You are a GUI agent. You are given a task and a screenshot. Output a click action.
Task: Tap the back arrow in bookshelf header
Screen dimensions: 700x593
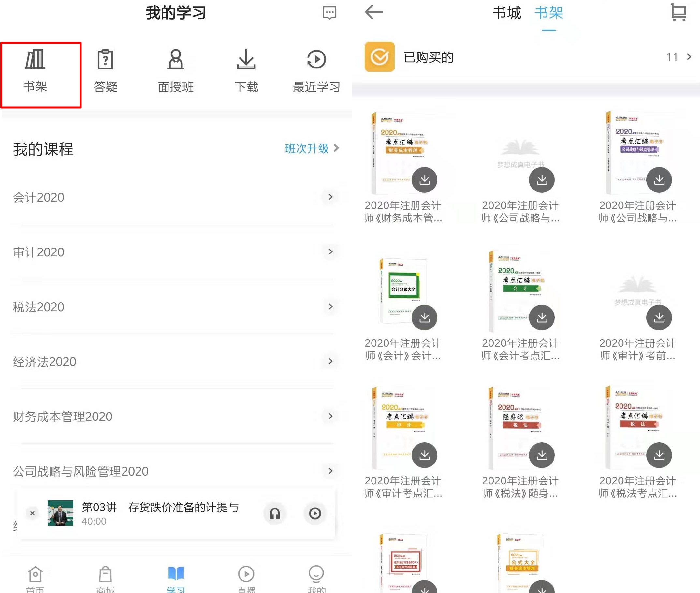373,12
